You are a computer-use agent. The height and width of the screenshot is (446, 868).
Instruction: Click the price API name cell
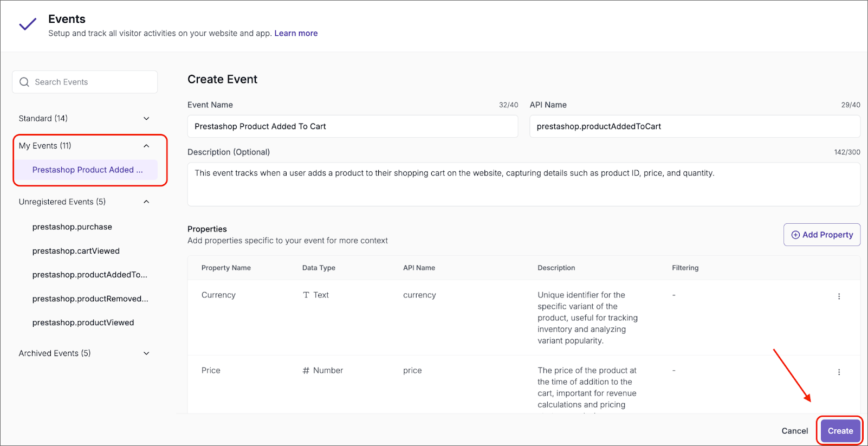point(412,371)
